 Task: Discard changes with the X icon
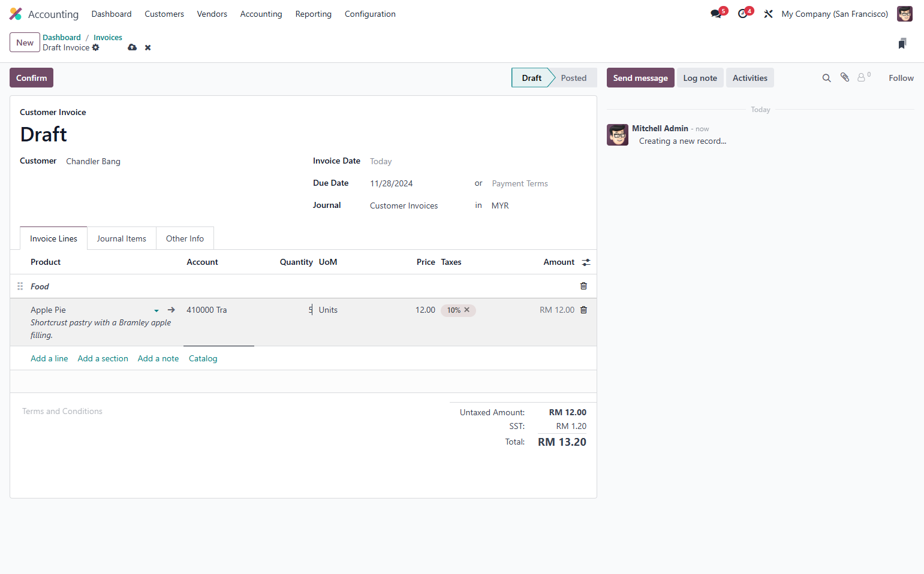(x=148, y=47)
